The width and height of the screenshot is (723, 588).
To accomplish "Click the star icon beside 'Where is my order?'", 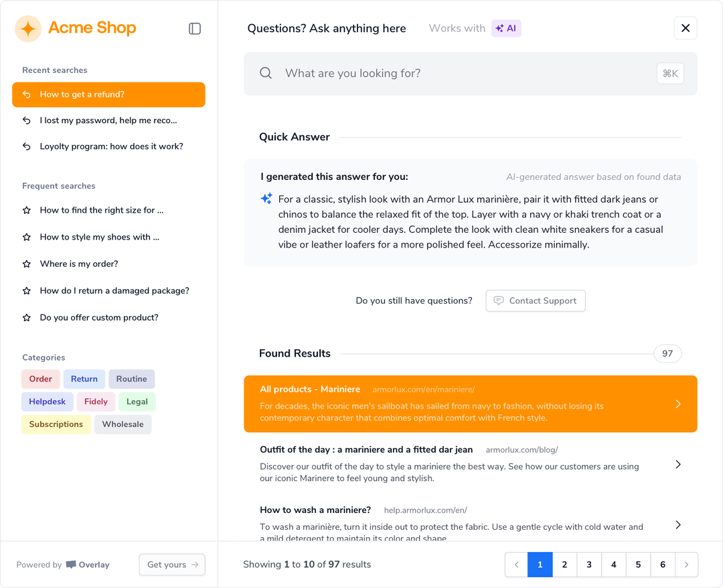I will [27, 264].
